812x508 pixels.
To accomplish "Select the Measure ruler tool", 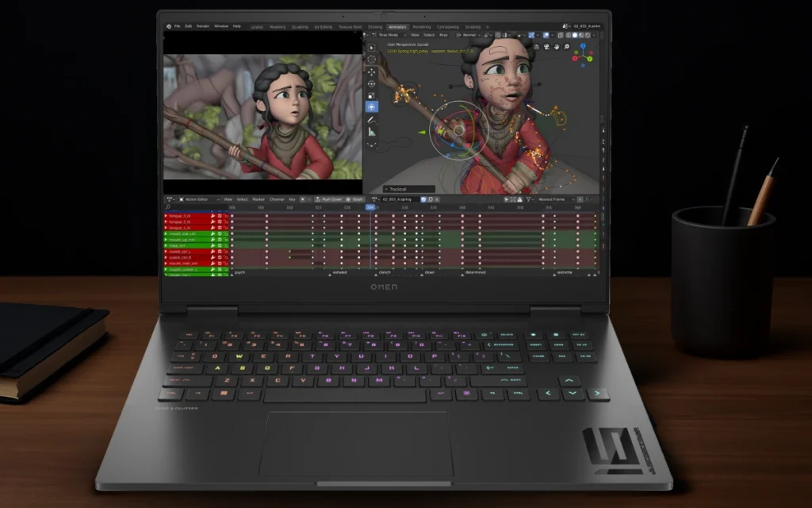I will (x=371, y=132).
